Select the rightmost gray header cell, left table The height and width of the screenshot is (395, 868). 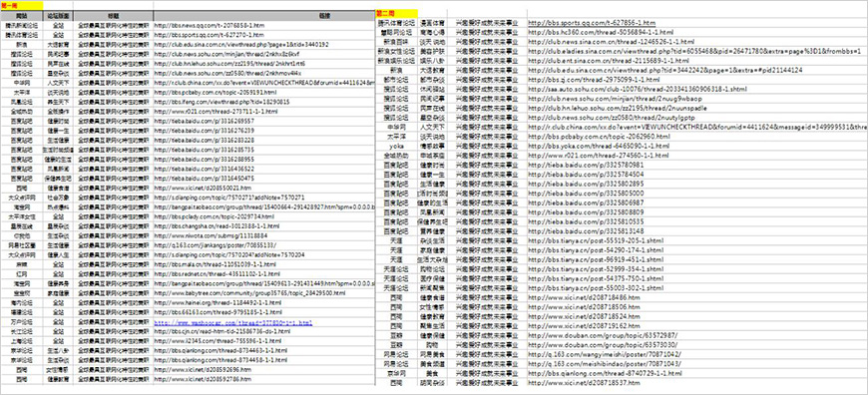pyautogui.click(x=264, y=17)
